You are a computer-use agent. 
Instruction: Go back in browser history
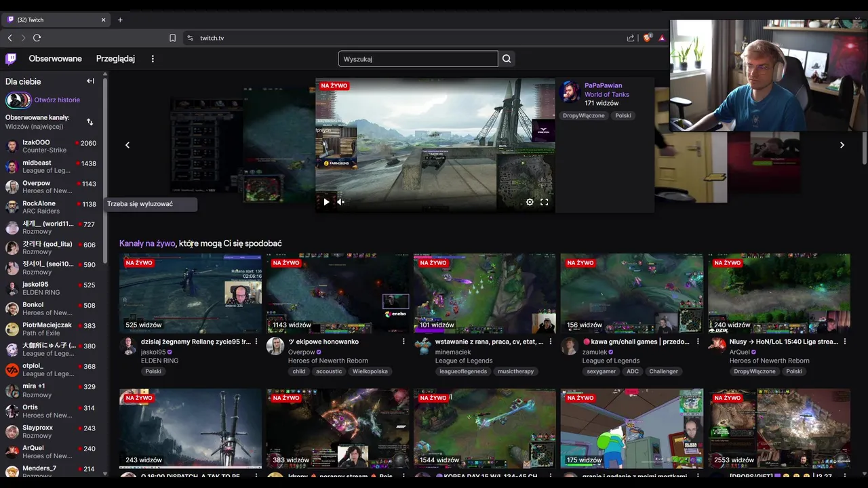(10, 38)
